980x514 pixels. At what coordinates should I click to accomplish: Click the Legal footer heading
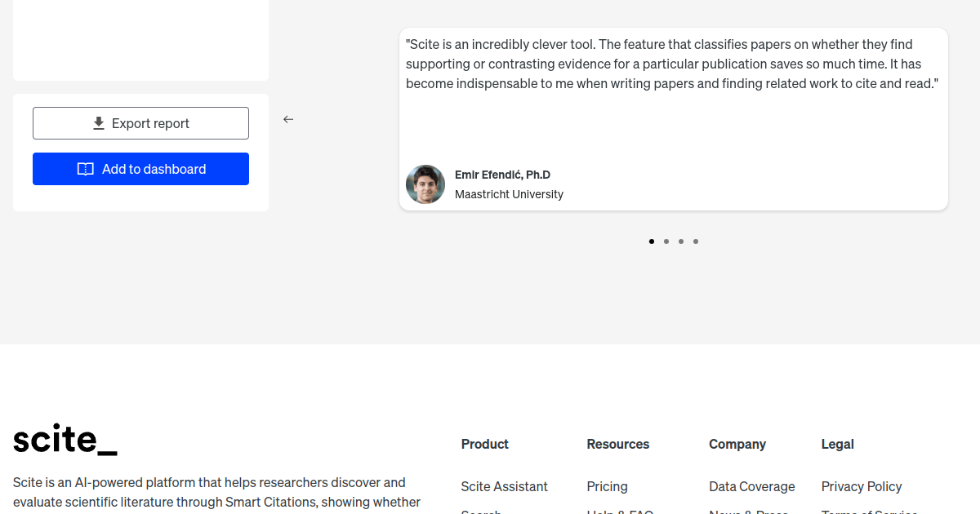(837, 444)
